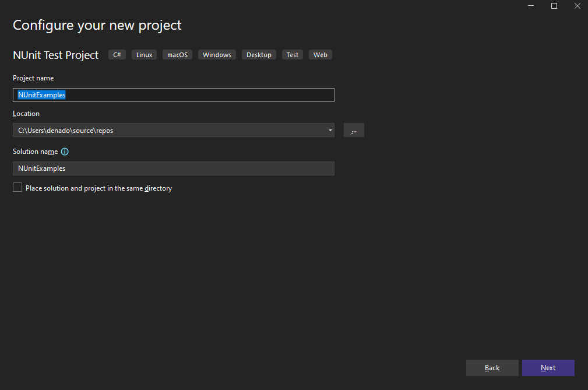
Task: Go to the next step with Next
Action: click(548, 368)
